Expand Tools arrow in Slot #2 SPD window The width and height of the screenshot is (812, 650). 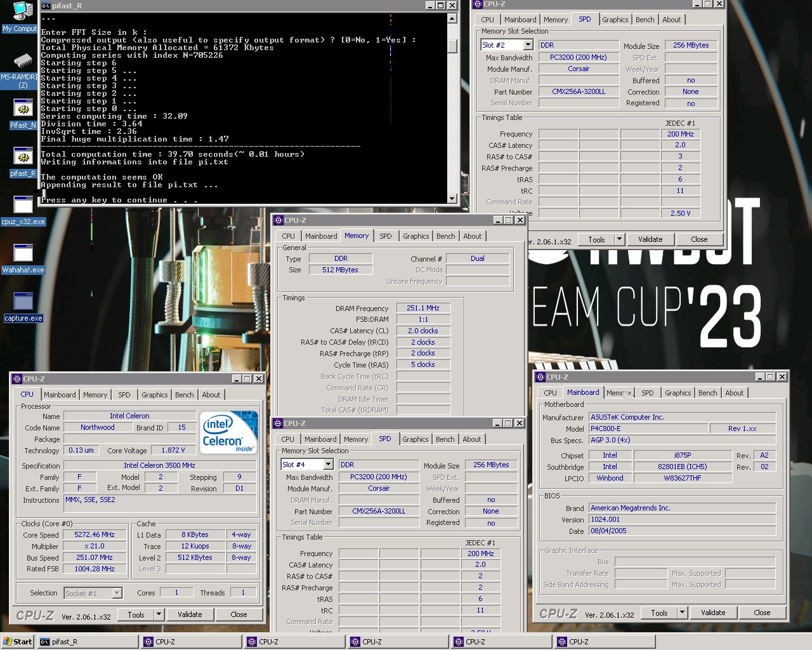tap(619, 239)
